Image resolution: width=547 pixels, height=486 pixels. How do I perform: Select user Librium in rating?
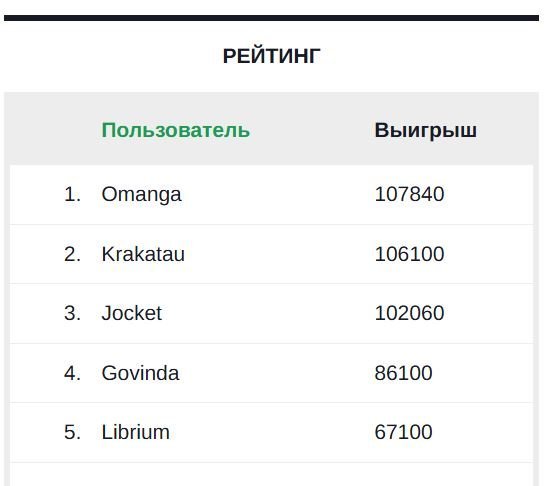(135, 432)
